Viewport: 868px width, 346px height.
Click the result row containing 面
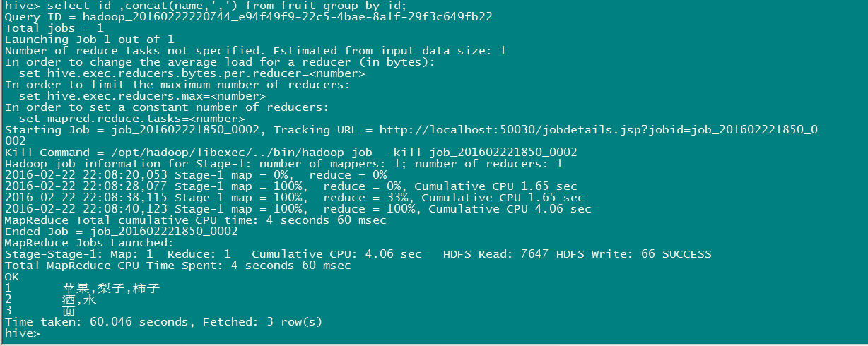(x=40, y=311)
